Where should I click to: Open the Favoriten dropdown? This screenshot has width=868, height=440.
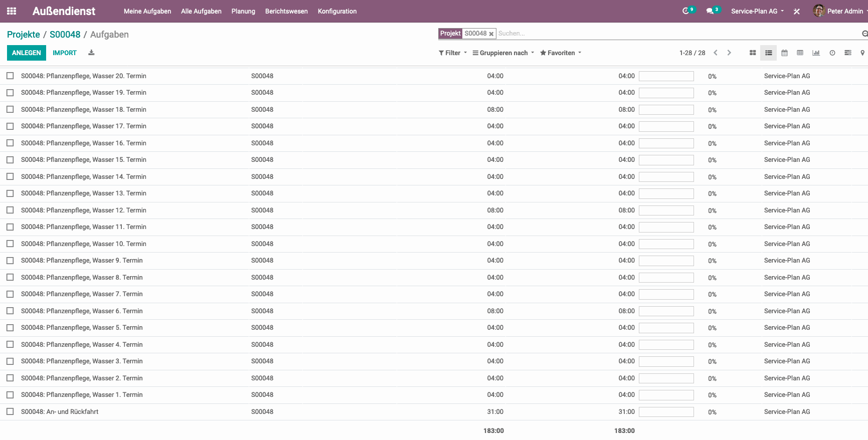[561, 53]
